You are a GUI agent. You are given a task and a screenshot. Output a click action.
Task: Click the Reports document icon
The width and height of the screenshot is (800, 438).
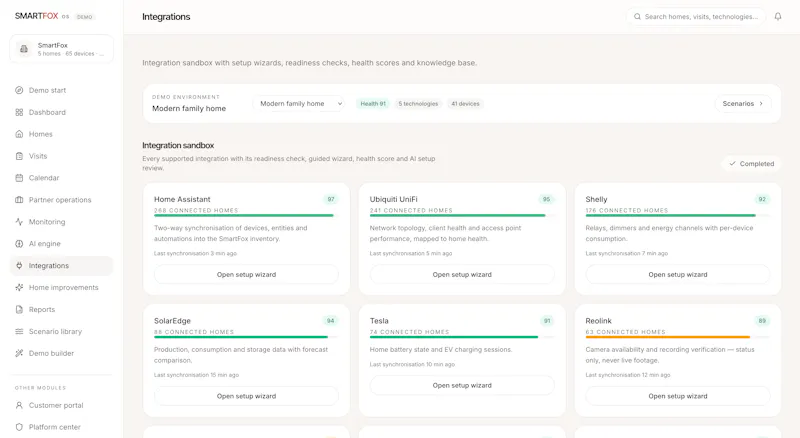(19, 309)
